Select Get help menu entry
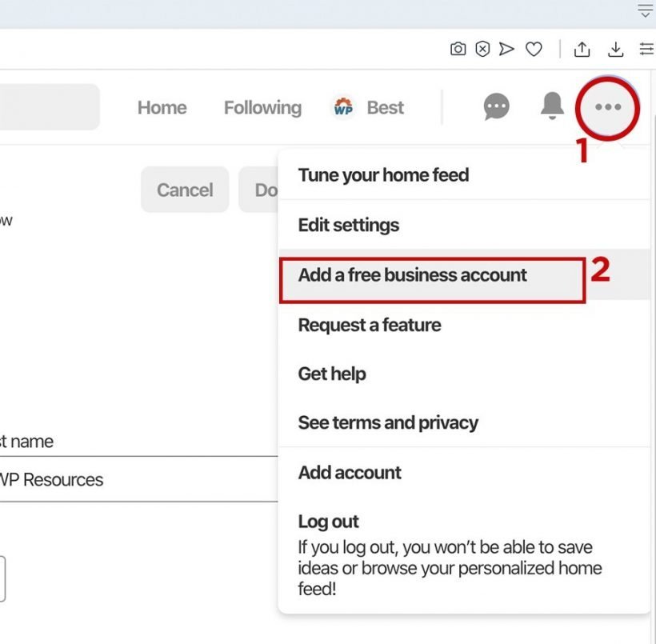The width and height of the screenshot is (656, 644). point(463,374)
